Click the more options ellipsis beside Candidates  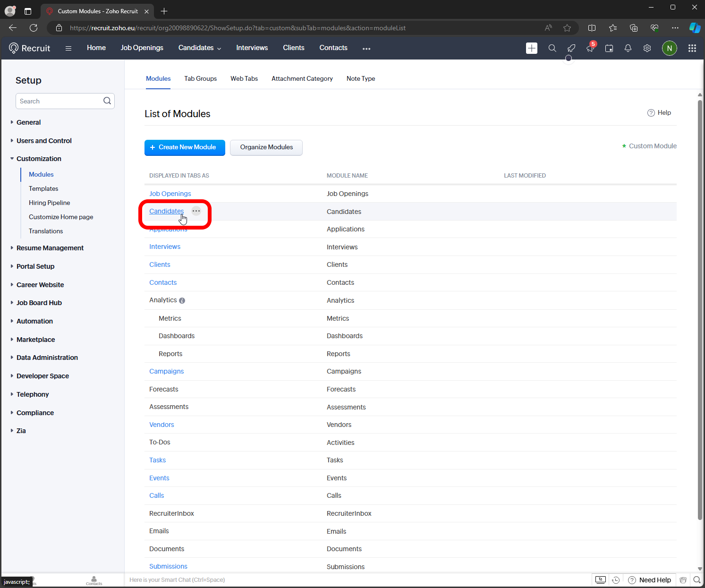tap(196, 211)
